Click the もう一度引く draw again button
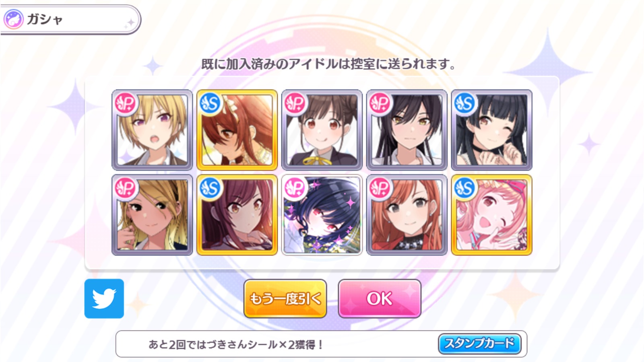This screenshot has height=362, width=644. 285,299
